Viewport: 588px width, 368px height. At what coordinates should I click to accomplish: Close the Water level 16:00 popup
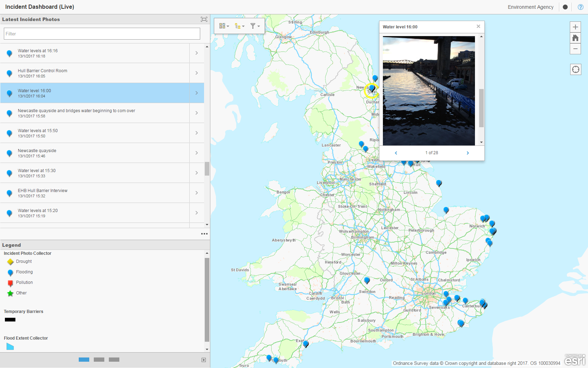click(478, 26)
